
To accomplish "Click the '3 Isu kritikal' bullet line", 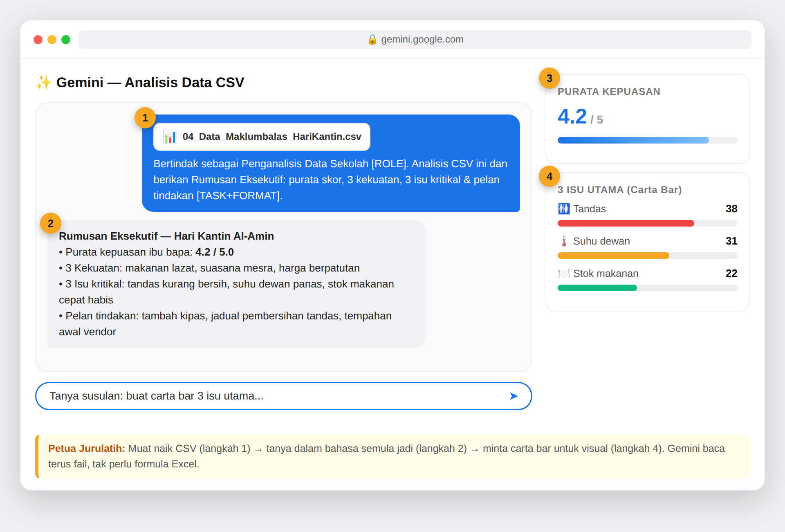I will pos(227,292).
